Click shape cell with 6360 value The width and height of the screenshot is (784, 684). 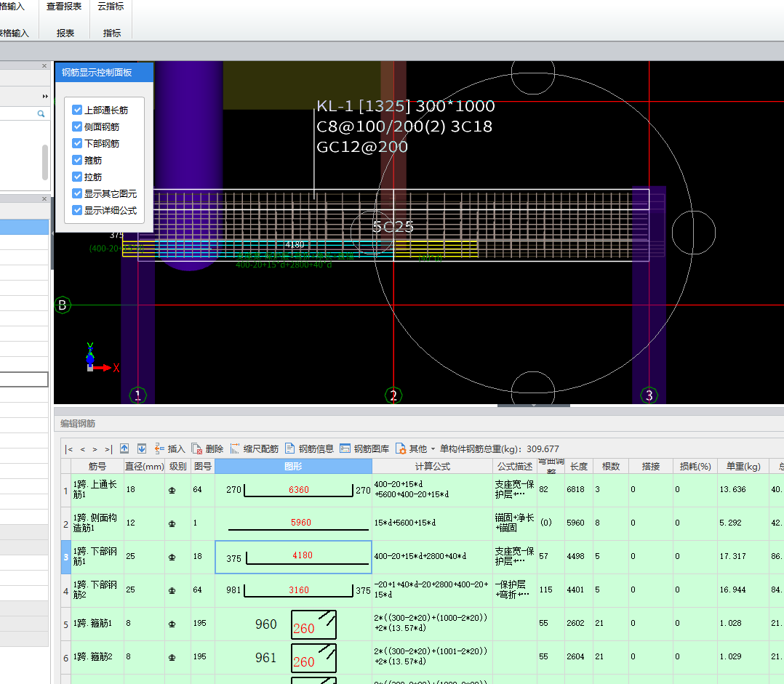click(x=294, y=490)
